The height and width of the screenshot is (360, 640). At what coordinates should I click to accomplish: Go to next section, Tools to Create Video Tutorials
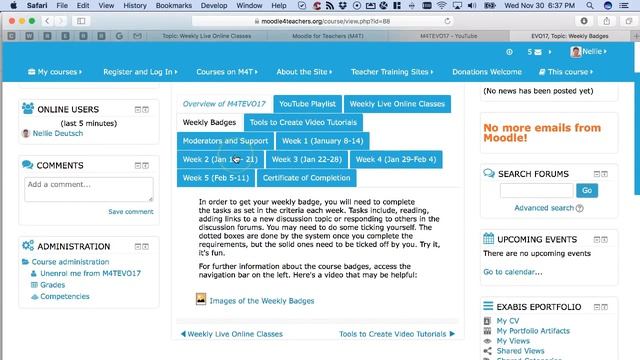pos(397,334)
